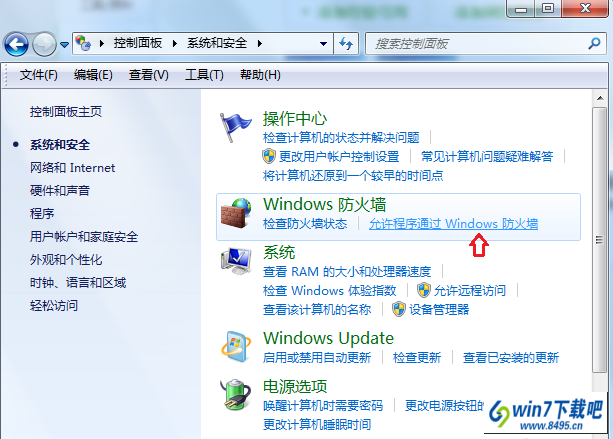Expand the arrow before 控制面板 breadcrumb
The height and width of the screenshot is (439, 613).
coord(102,43)
